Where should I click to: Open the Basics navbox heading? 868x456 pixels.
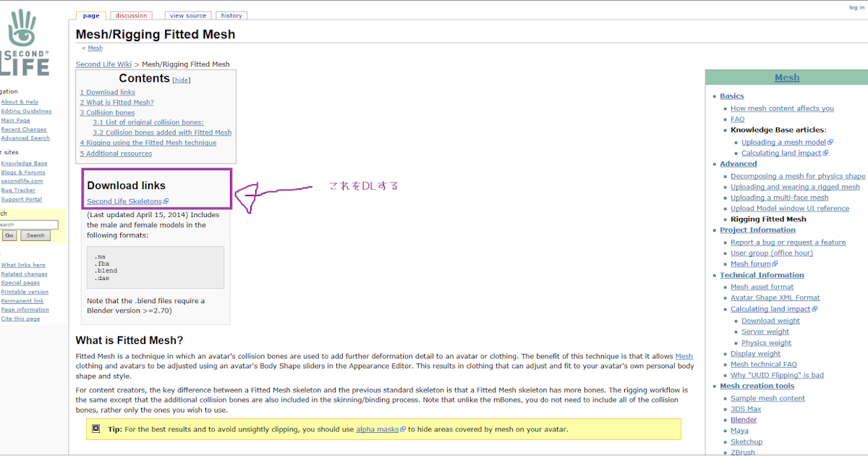732,96
